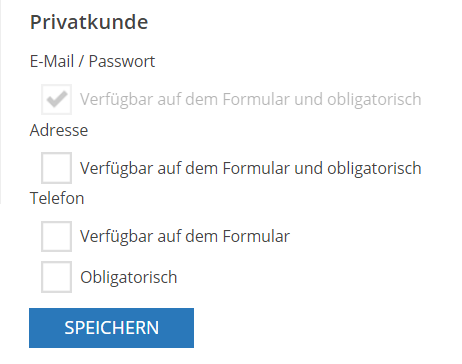Toggle the disabled E-Mail / Passwort checkbox
Image resolution: width=462 pixels, height=364 pixels.
pyautogui.click(x=56, y=99)
